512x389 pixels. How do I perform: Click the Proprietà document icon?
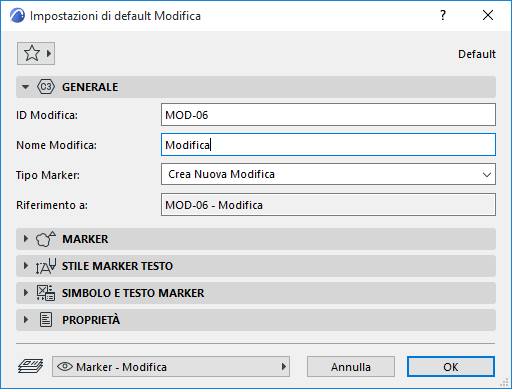pos(46,320)
